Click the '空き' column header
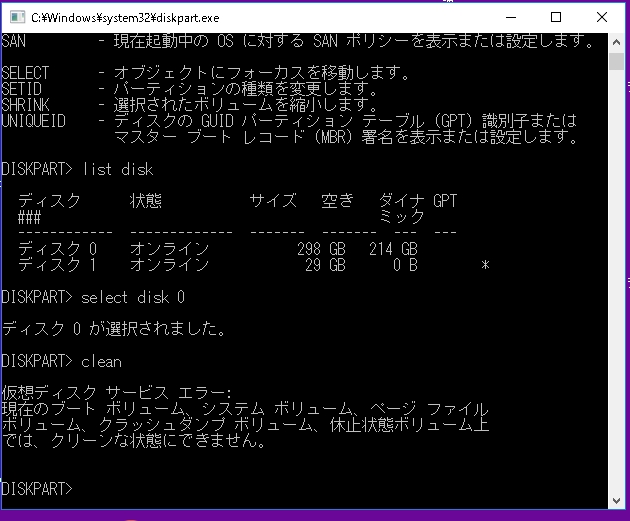 click(x=338, y=200)
